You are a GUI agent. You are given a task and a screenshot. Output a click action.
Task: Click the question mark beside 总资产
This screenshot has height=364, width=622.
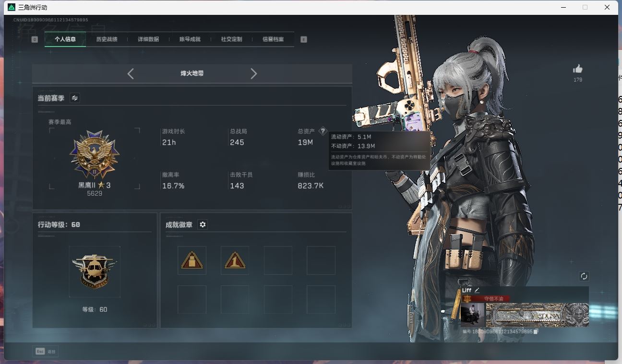323,131
